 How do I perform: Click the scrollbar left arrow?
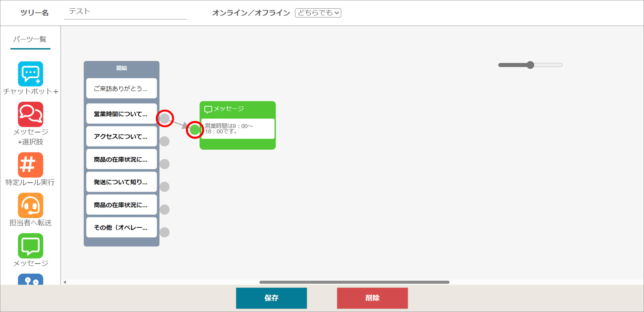[x=65, y=282]
